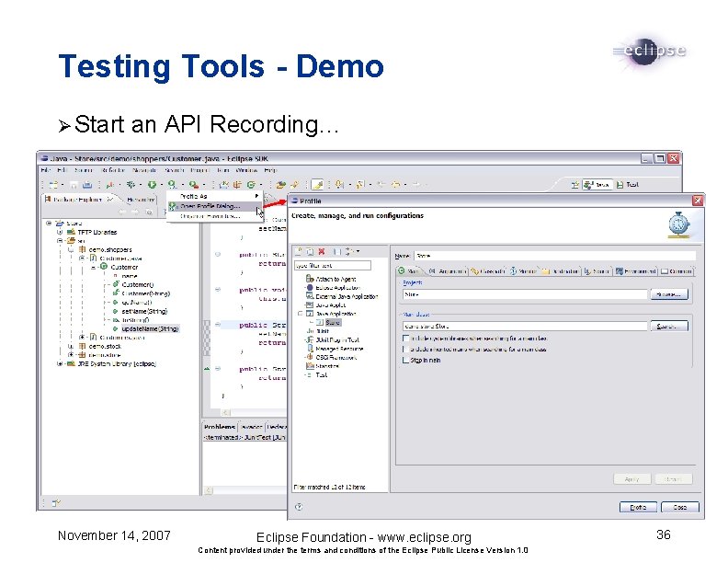Click the Debug bug icon in the Eclipse toolbar
728x563 pixels.
pos(131,184)
